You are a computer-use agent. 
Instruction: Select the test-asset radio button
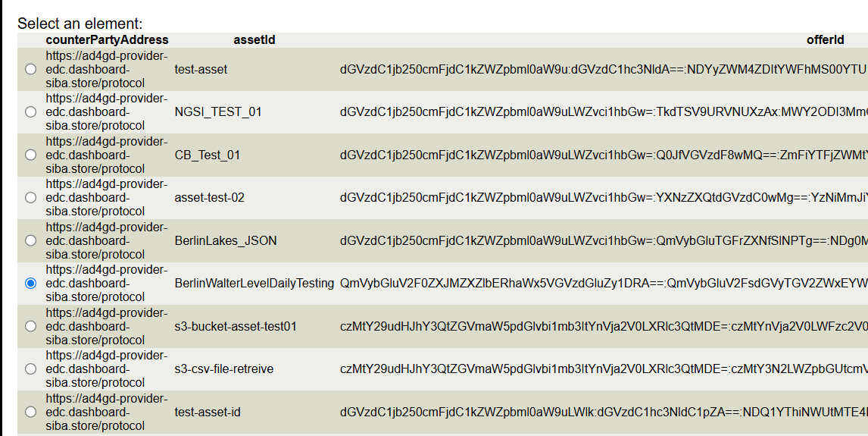(30, 69)
